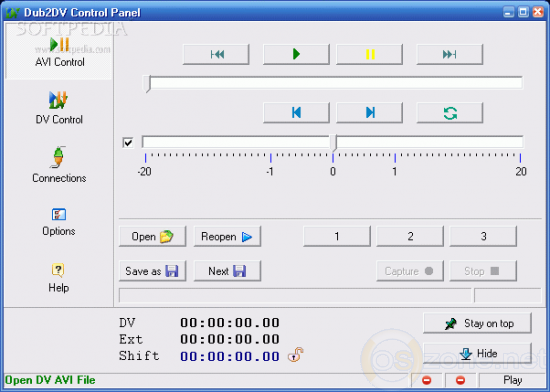Jump to start with the rewind button
The image size is (550, 392).
coord(216,54)
